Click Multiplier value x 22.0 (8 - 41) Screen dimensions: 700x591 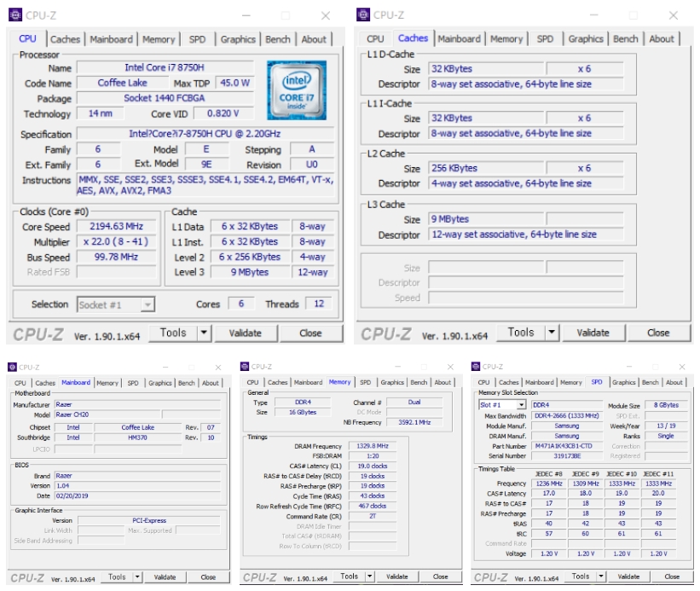[117, 241]
